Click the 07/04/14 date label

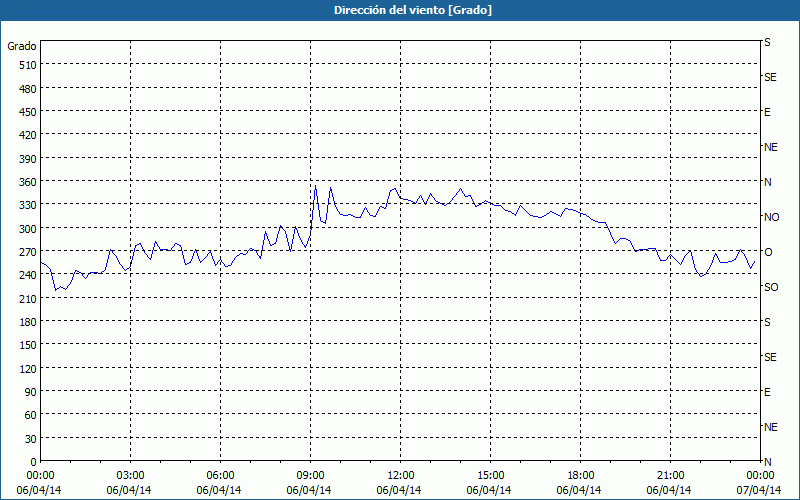click(760, 490)
